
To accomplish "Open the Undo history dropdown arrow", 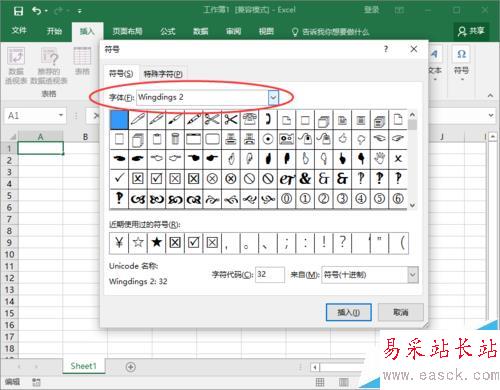I will (46, 11).
